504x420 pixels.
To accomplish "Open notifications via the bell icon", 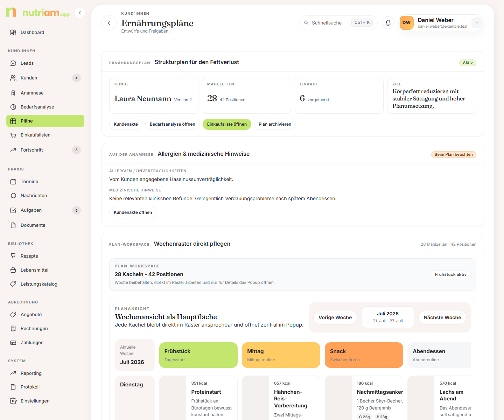I will point(388,23).
